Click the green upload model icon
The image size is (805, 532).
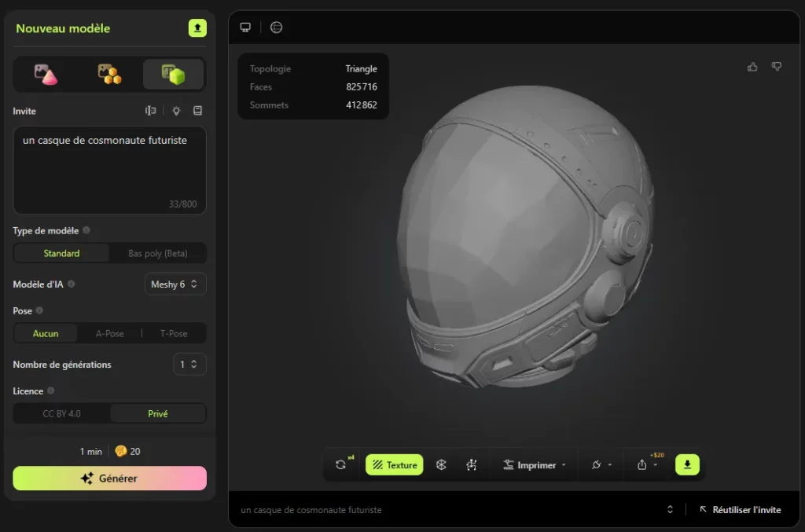click(197, 28)
